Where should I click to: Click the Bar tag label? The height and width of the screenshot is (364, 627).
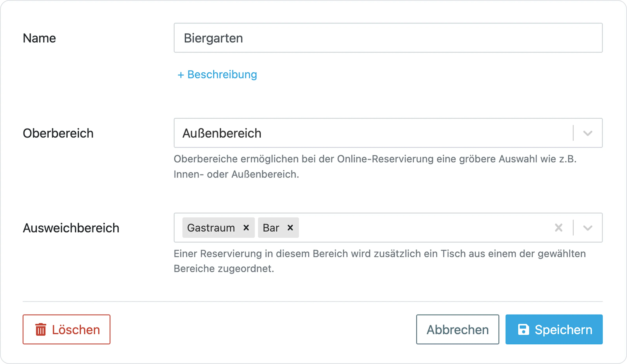click(x=271, y=228)
